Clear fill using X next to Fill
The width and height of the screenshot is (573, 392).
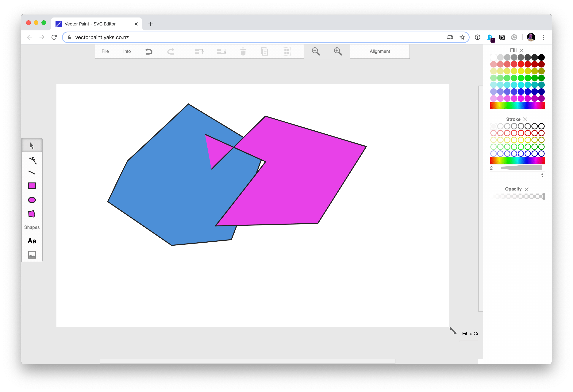521,50
